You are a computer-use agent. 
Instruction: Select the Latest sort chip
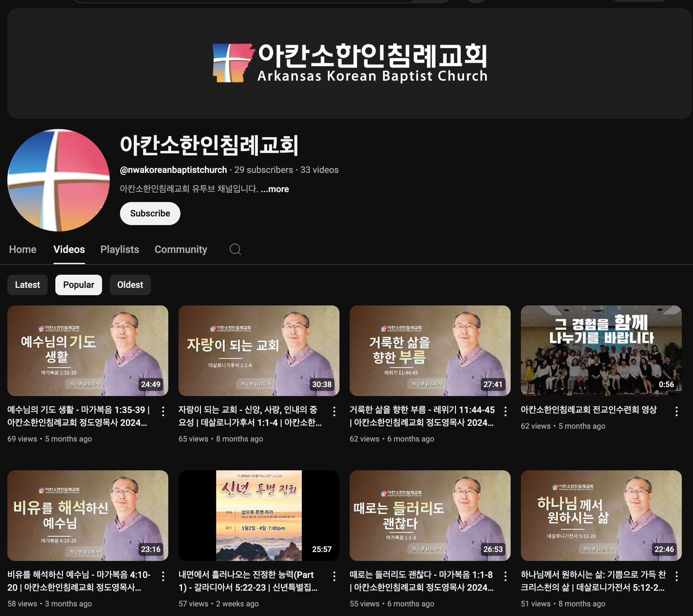28,285
